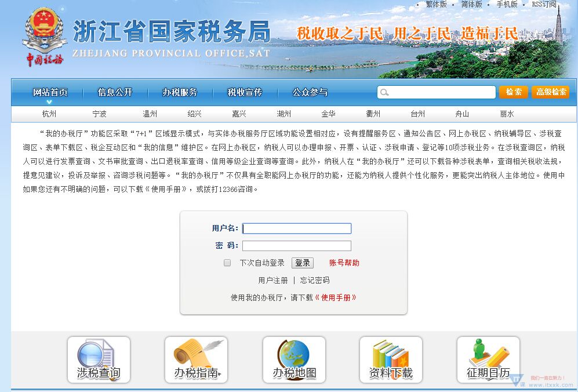
Task: Open the 征期日历 calendar icon
Action: pyautogui.click(x=488, y=360)
